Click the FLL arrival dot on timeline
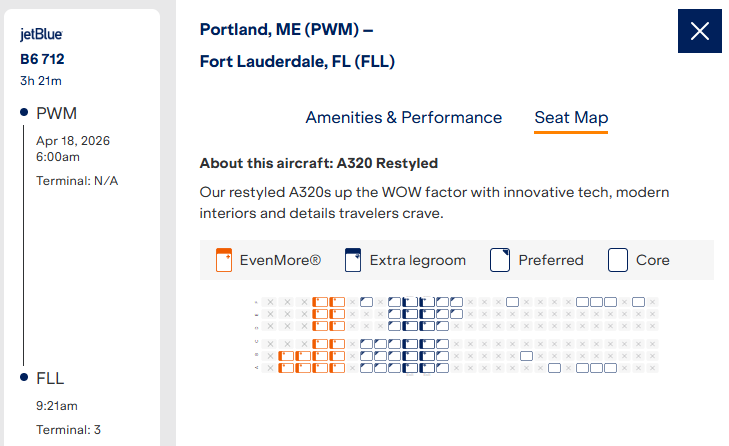 (x=23, y=378)
